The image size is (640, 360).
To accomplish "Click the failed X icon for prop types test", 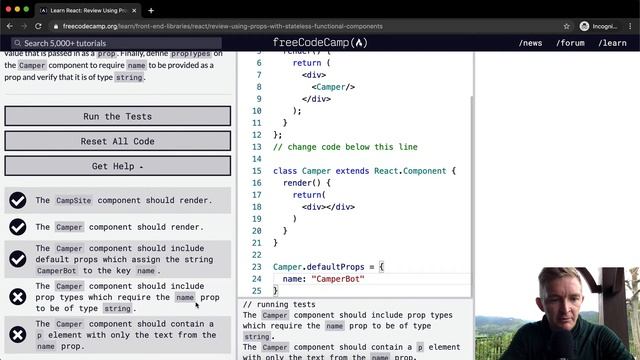I will click(x=18, y=297).
